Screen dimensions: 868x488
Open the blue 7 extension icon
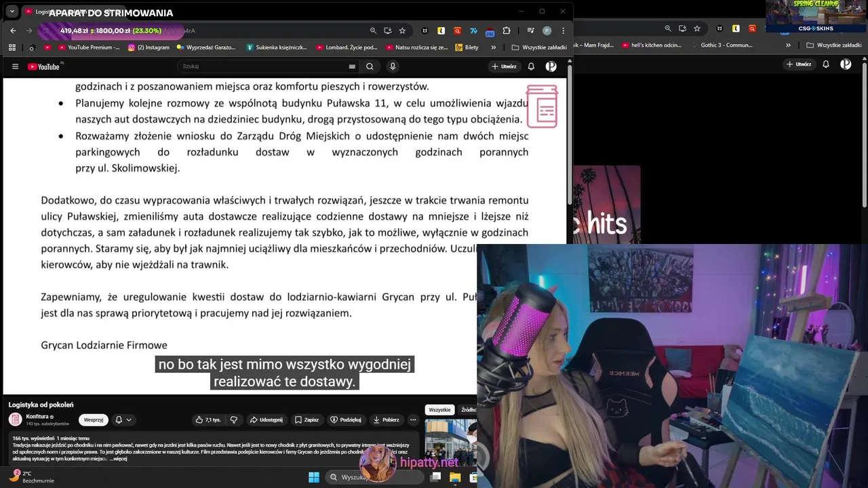(474, 30)
